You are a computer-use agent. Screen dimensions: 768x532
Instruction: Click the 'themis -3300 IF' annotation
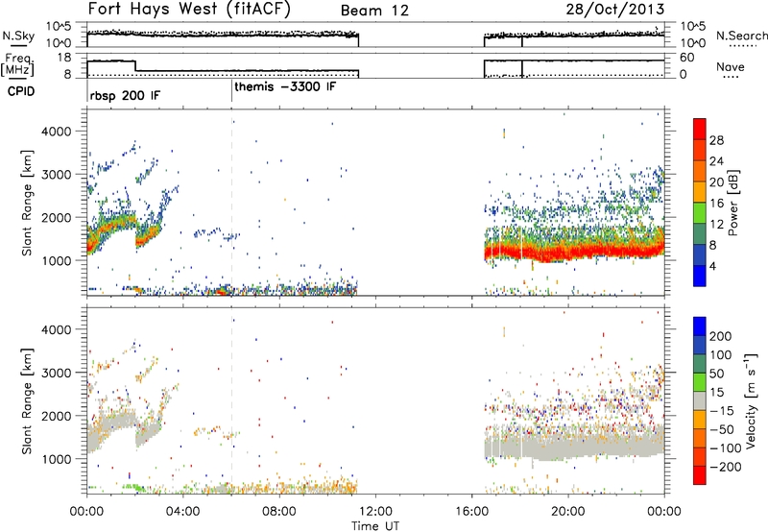click(x=285, y=87)
